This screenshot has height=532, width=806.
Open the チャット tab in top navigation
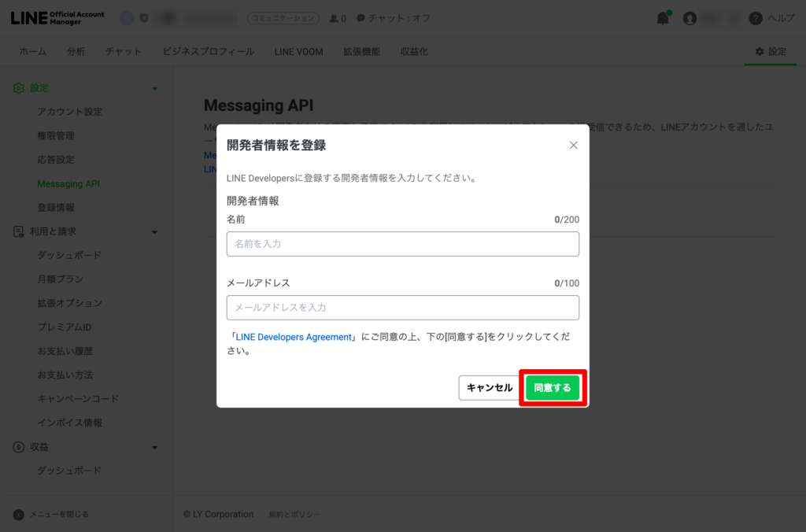(123, 51)
